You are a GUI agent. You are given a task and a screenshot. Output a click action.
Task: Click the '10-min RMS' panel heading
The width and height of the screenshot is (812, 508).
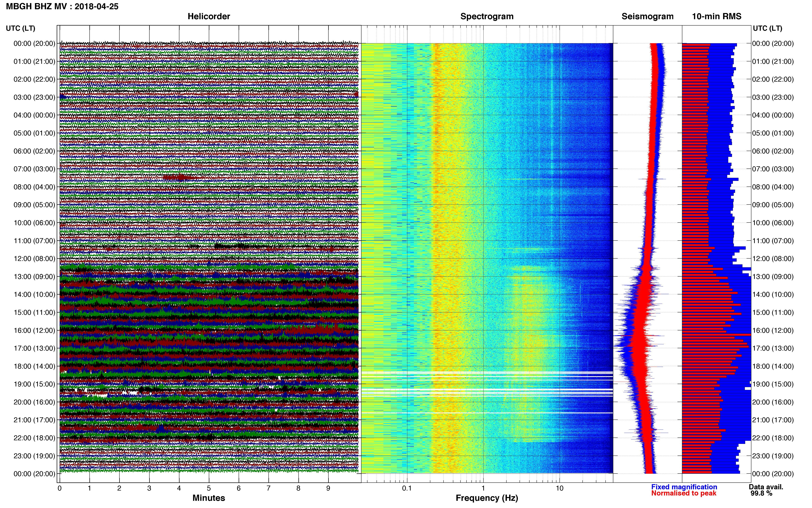[x=716, y=16]
